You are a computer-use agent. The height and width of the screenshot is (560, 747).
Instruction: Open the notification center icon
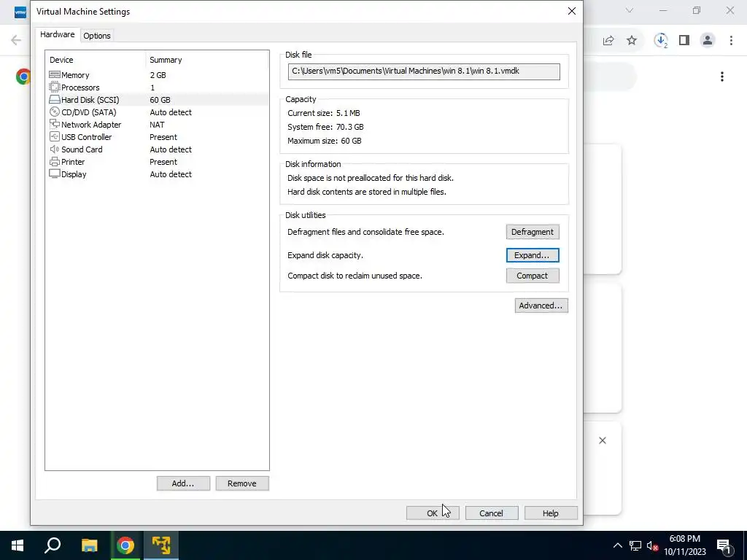point(724,545)
